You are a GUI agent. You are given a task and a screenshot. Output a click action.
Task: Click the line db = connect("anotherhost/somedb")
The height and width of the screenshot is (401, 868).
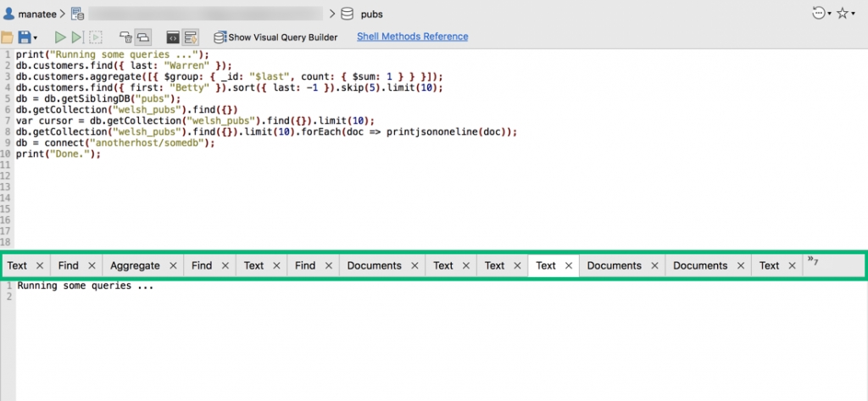tap(114, 143)
